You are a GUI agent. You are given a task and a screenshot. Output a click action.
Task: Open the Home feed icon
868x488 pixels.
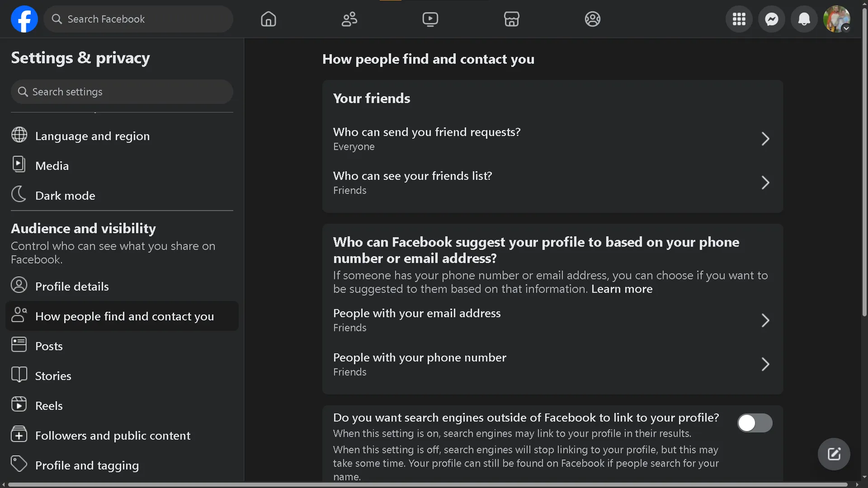tap(268, 19)
